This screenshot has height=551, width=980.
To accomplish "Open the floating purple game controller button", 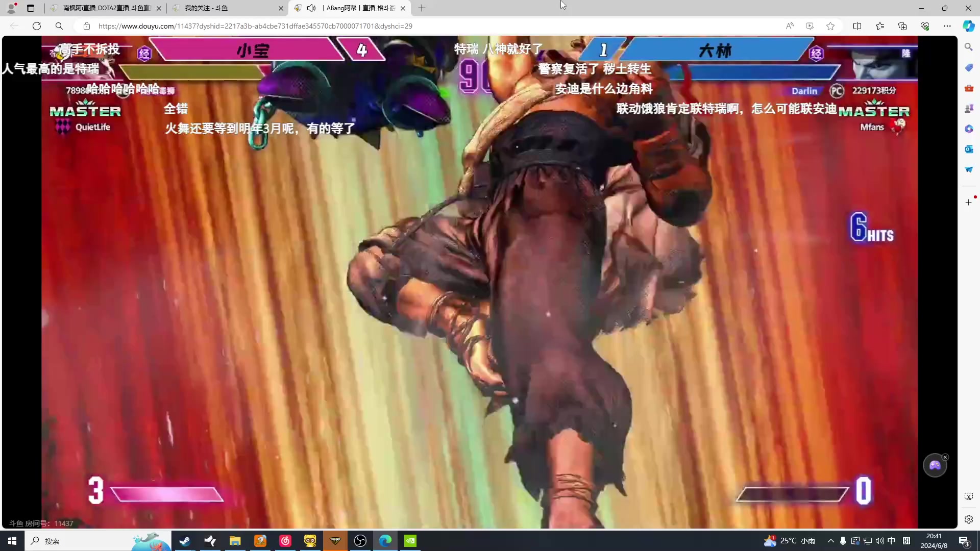I will click(935, 465).
